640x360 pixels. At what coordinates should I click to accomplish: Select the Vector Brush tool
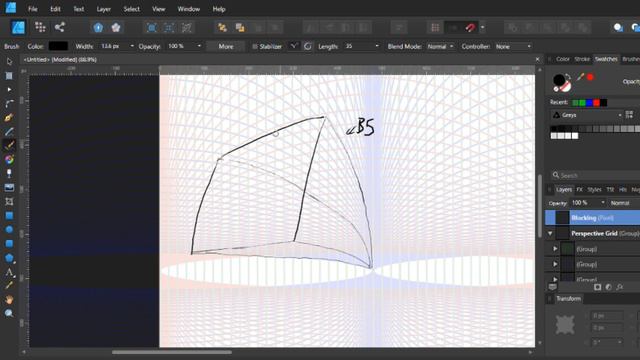9,145
